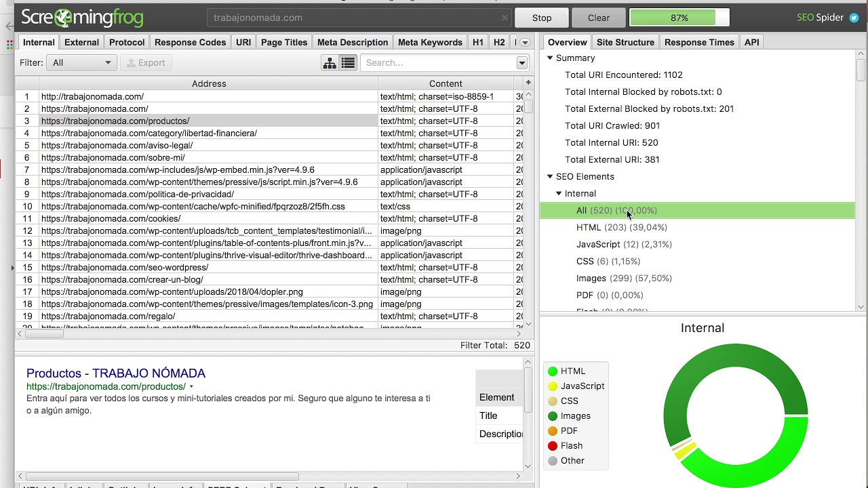This screenshot has width=868, height=488.
Task: Click the PDF legend orange swatch
Action: pos(553,431)
